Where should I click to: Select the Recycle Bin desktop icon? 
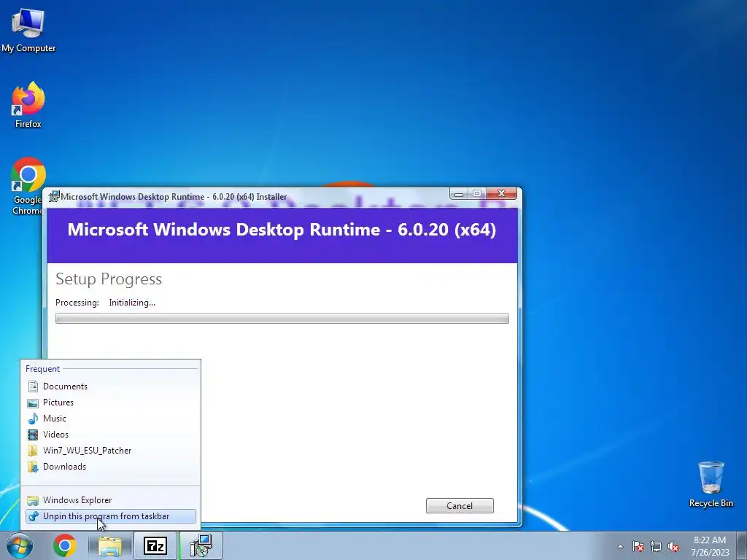click(711, 484)
